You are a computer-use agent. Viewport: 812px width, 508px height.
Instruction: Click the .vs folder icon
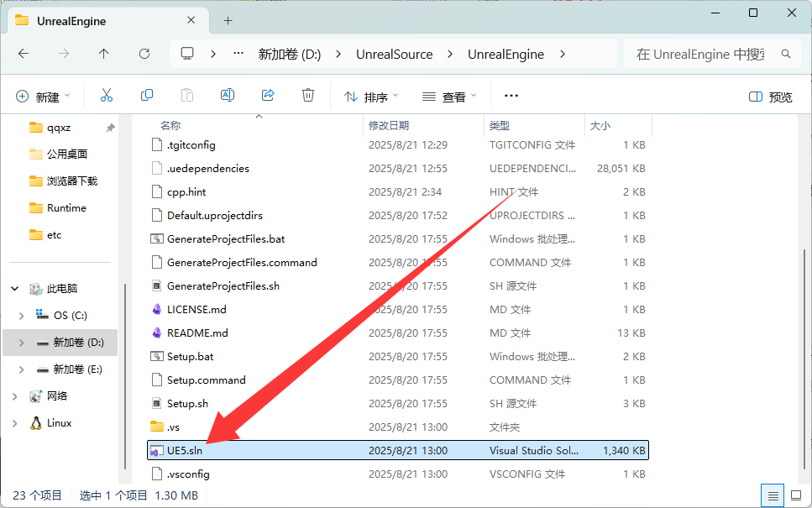[x=156, y=427]
